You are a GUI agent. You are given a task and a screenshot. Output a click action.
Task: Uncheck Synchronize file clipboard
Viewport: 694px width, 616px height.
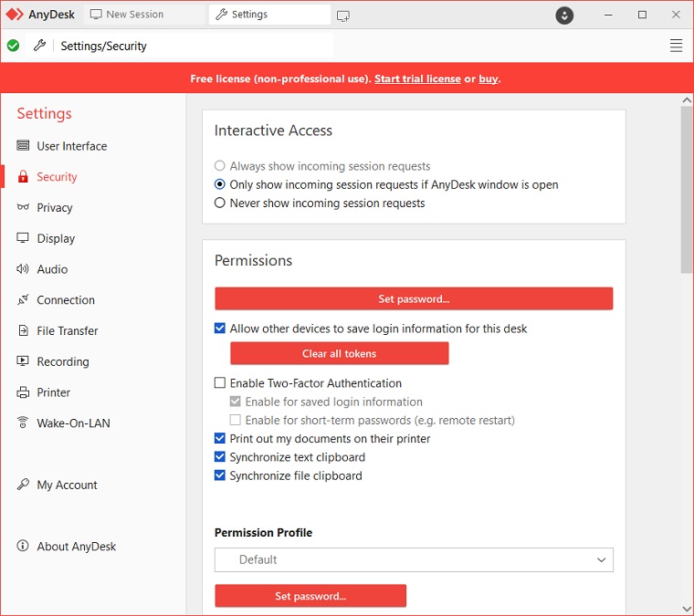tap(219, 475)
